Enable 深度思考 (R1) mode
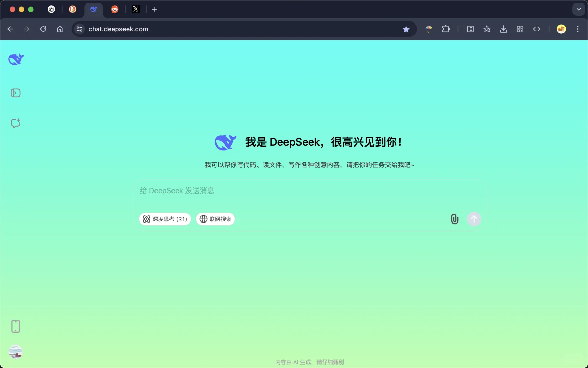 (x=165, y=219)
